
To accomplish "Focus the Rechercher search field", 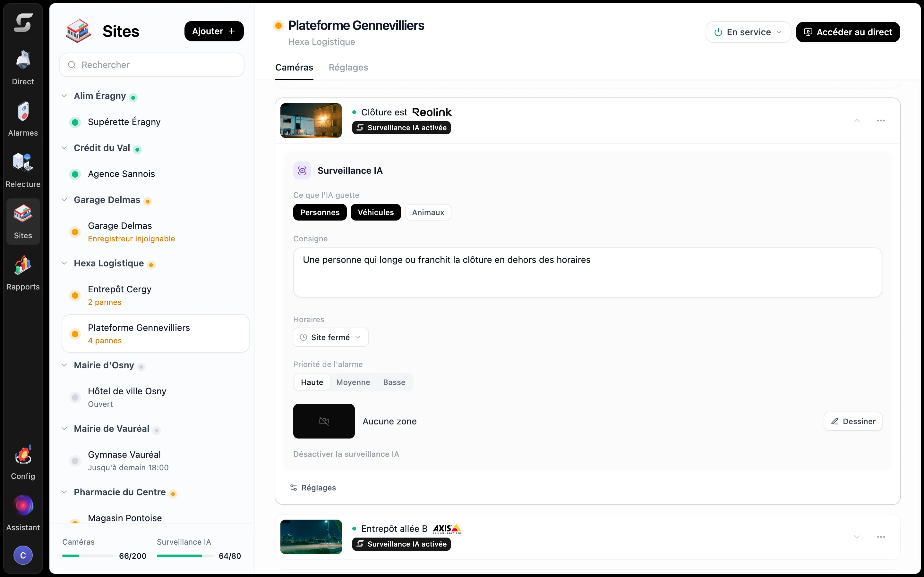I will (x=151, y=65).
